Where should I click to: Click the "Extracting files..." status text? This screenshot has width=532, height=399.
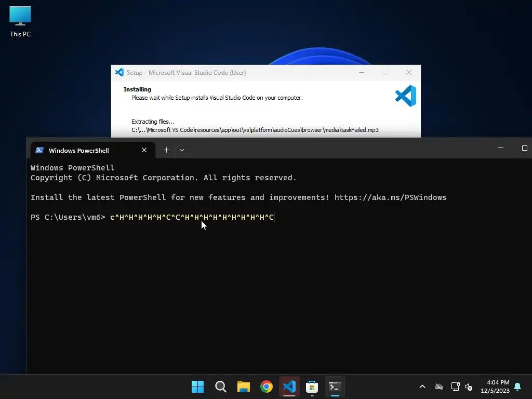[x=153, y=122]
